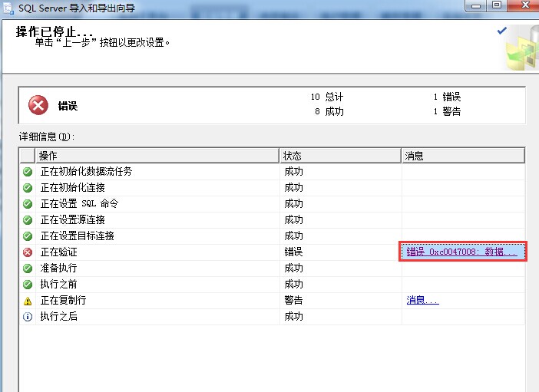Click green success icon beside 正在初始化连接
The width and height of the screenshot is (539, 392).
click(28, 188)
